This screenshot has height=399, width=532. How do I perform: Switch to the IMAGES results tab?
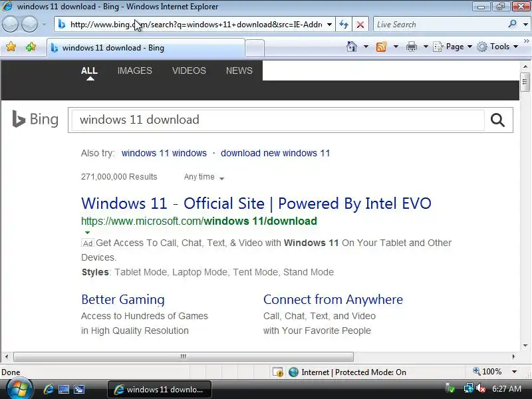coord(135,70)
